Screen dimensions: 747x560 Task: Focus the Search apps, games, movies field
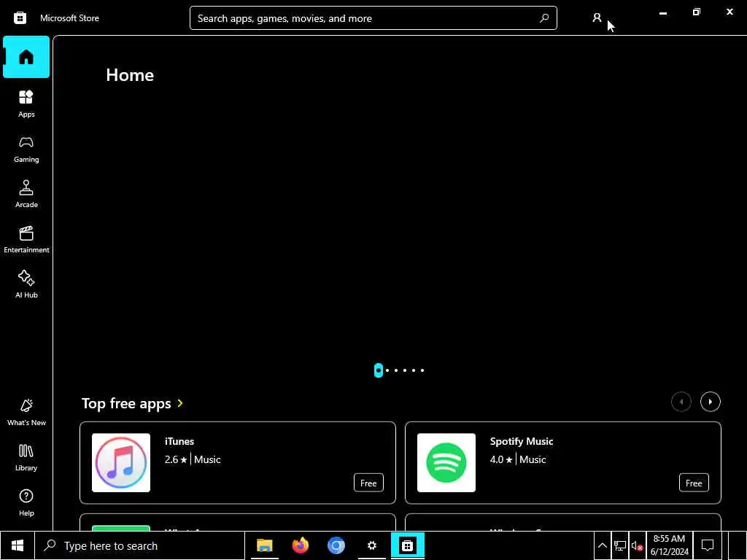click(373, 18)
